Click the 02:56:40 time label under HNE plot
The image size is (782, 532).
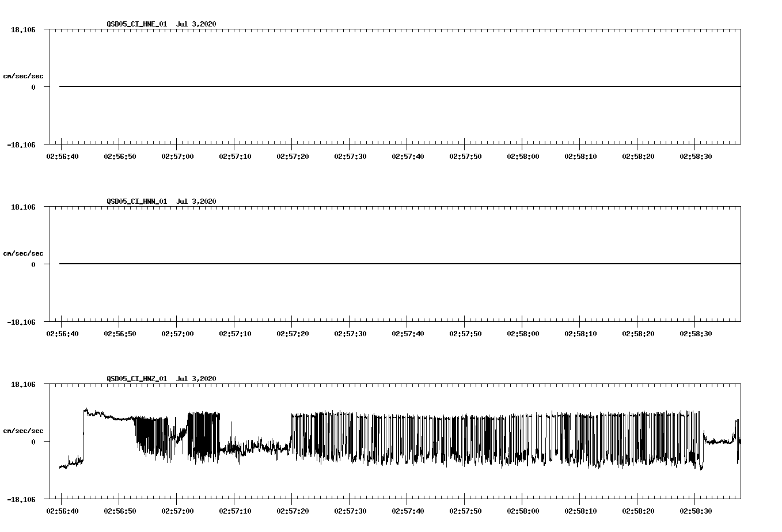62,157
